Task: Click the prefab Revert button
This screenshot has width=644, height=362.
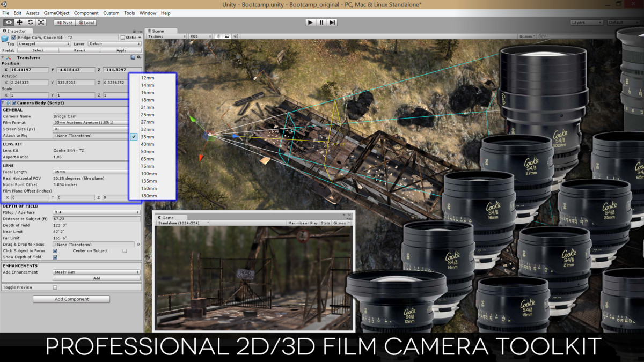Action: (x=80, y=50)
